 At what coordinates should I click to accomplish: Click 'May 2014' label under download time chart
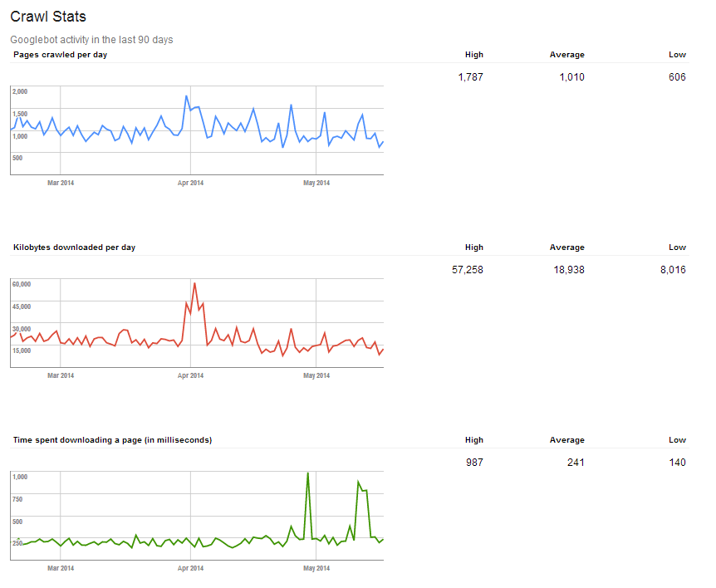pos(316,568)
